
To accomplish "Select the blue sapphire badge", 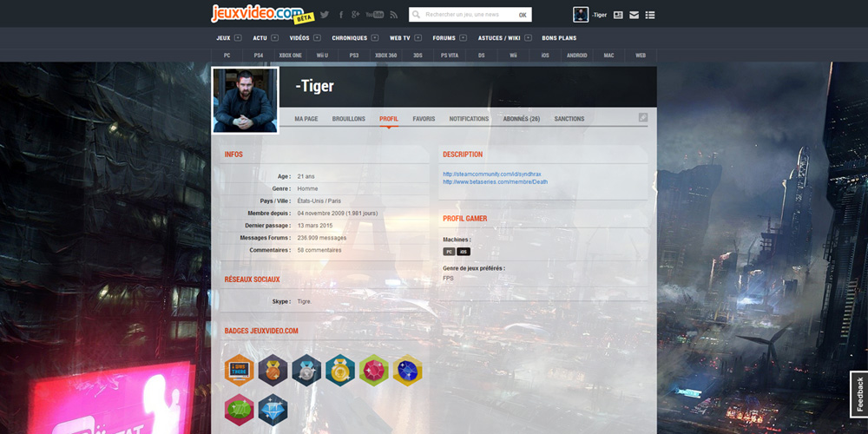I will 407,370.
